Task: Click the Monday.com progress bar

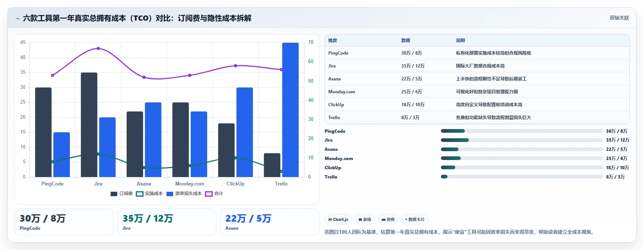Action: pos(522,159)
